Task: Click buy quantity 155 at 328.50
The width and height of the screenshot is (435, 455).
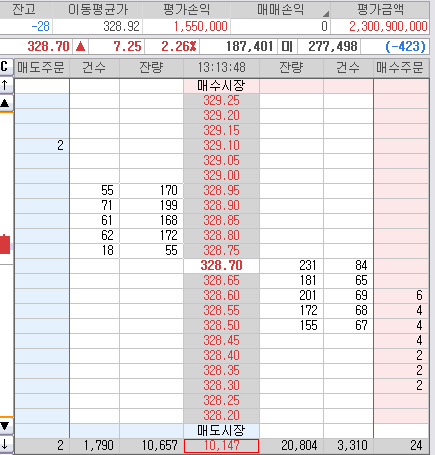Action: click(291, 326)
